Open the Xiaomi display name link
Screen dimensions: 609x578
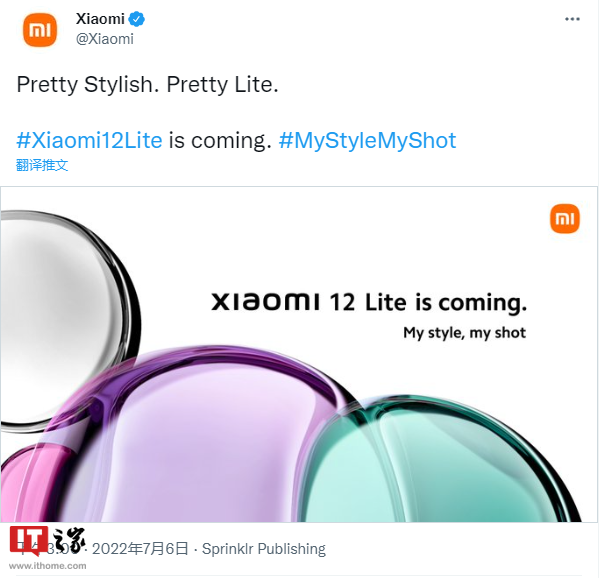101,20
